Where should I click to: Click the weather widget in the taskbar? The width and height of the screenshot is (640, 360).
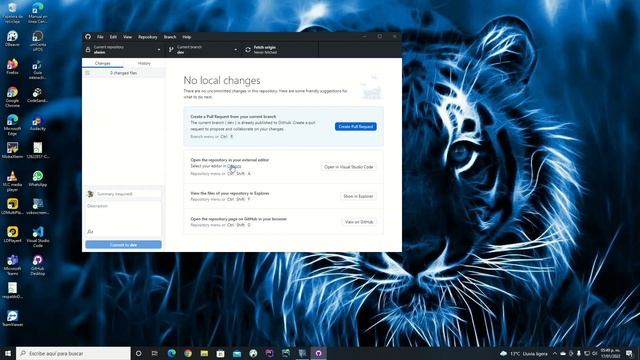pos(524,353)
